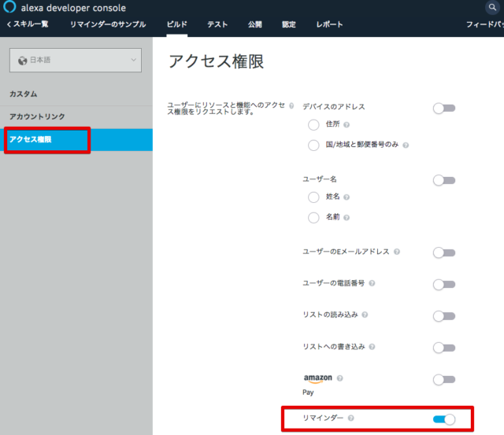
Task: Click リストの読み込み label
Action: click(x=330, y=315)
